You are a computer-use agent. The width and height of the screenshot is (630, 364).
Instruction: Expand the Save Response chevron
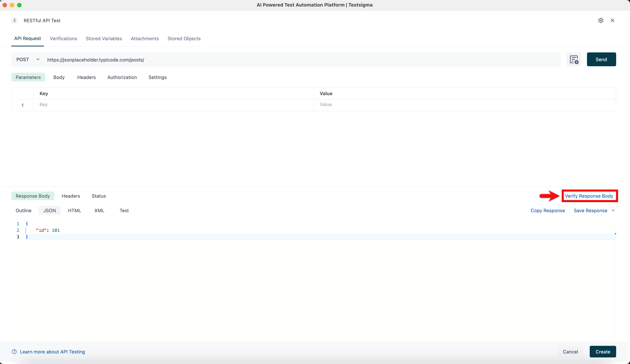[x=613, y=210]
